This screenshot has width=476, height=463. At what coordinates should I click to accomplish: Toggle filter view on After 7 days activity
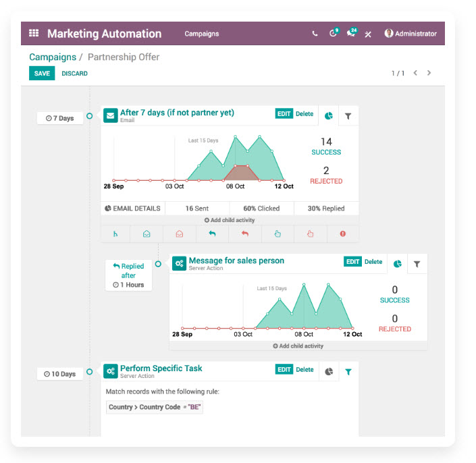[x=348, y=116]
